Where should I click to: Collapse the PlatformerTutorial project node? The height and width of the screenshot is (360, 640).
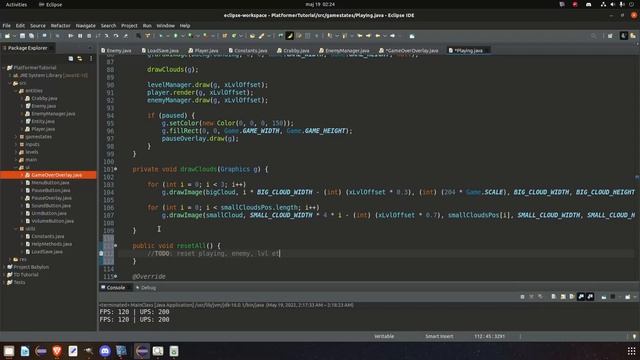coord(4,68)
